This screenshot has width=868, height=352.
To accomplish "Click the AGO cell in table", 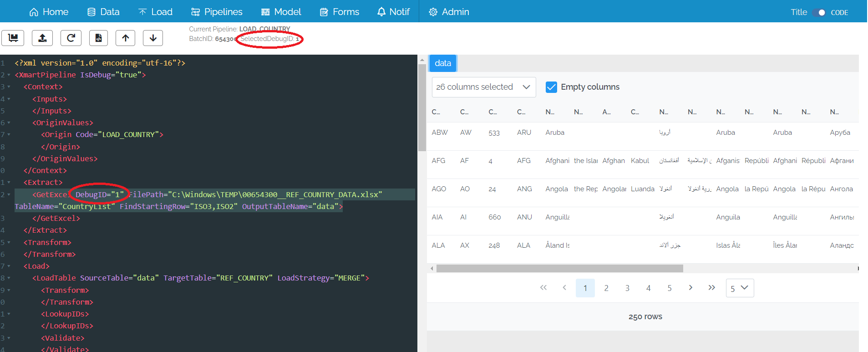I will (439, 189).
